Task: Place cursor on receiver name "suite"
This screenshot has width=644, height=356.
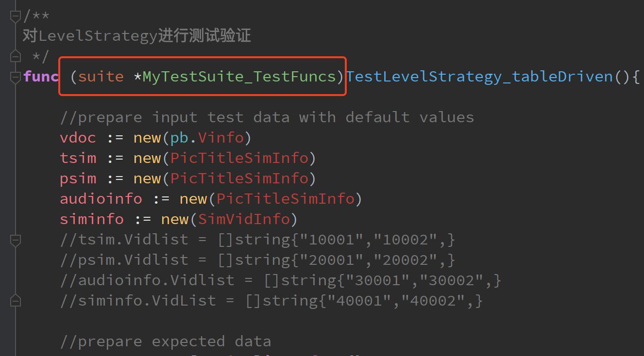Action: pos(101,77)
